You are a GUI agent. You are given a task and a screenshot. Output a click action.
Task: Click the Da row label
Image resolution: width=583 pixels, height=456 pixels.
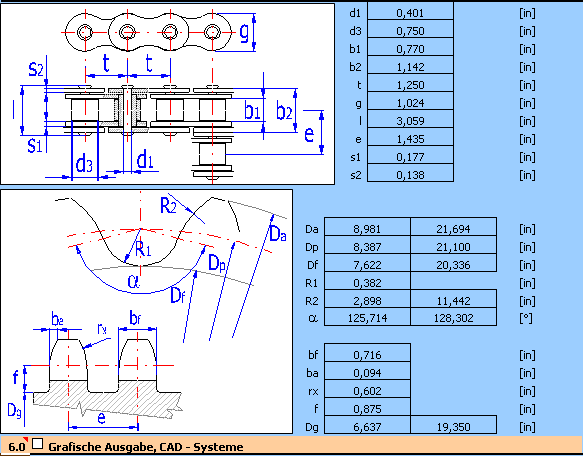[312, 228]
